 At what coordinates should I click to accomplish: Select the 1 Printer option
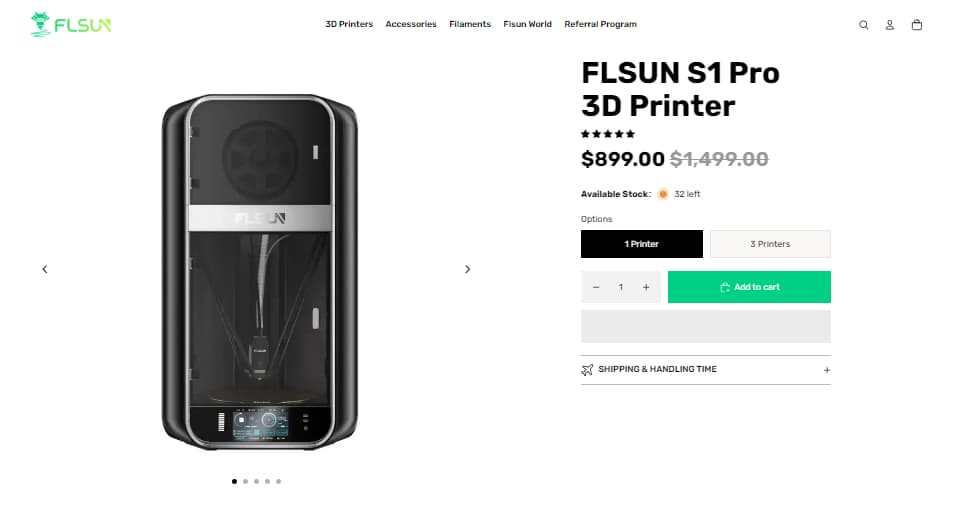pos(641,244)
